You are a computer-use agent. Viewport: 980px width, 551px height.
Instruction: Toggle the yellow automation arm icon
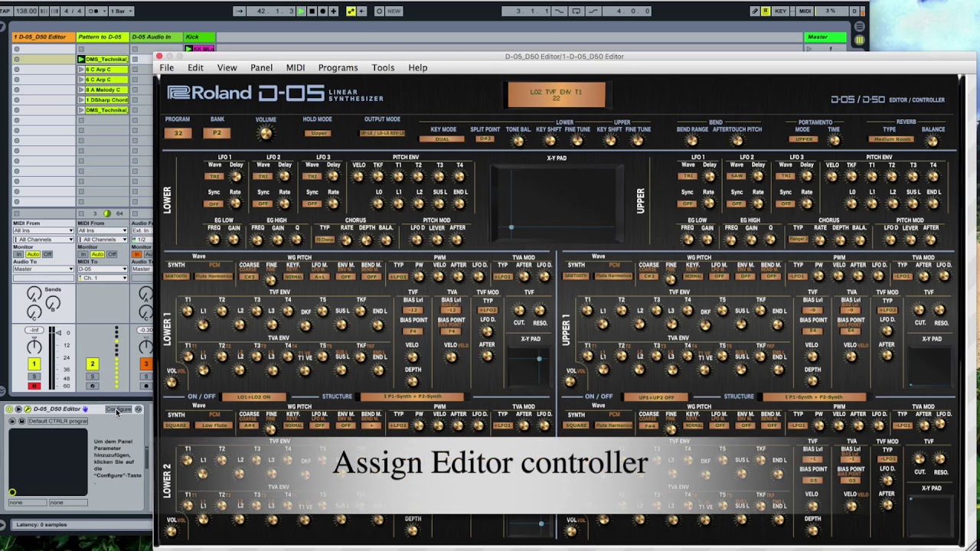coord(351,11)
